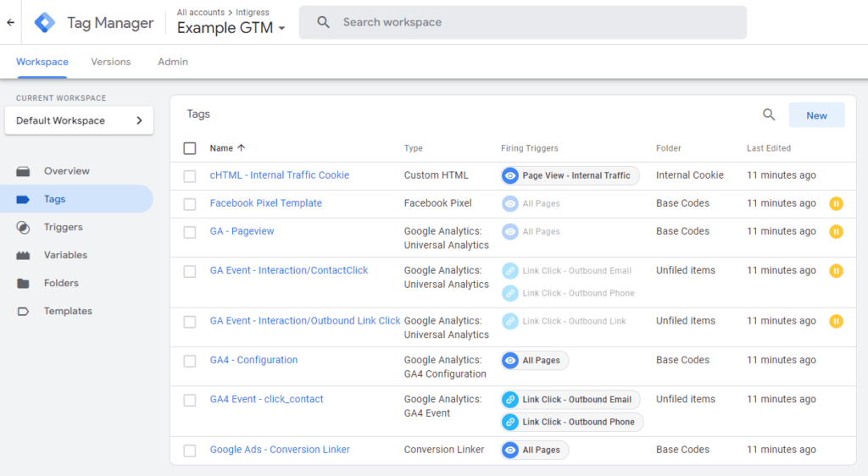This screenshot has height=476, width=868.
Task: Open GA Event - Interaction/Outbound Link Click tag
Action: pyautogui.click(x=305, y=321)
